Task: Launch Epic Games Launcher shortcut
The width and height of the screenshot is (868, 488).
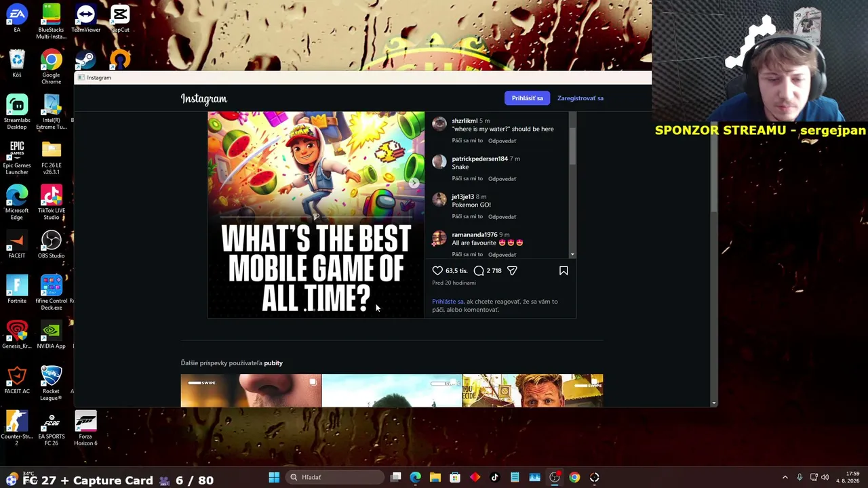Action: [x=17, y=157]
